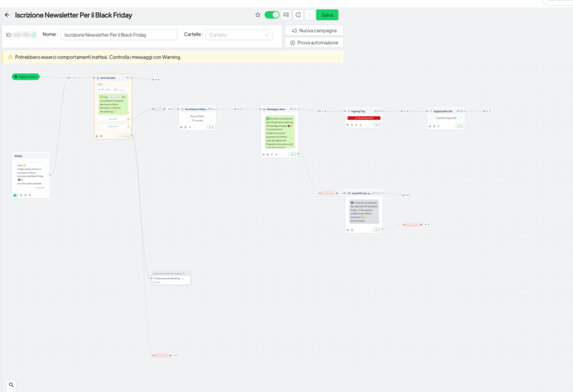Click the Salva button

[x=327, y=15]
